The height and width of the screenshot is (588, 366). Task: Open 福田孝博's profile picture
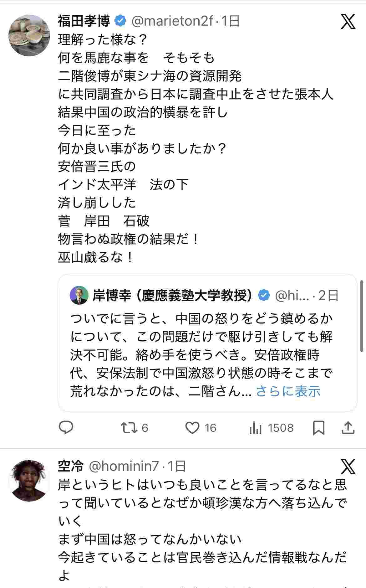(29, 35)
